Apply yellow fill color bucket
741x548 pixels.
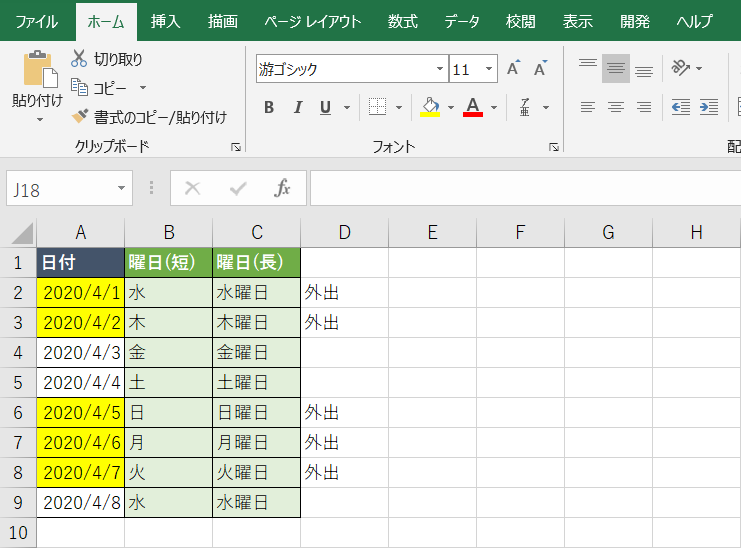click(x=430, y=107)
